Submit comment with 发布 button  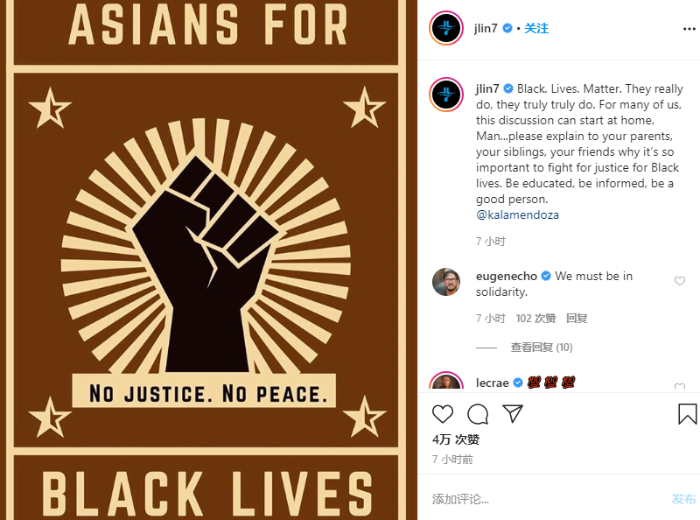[x=684, y=499]
